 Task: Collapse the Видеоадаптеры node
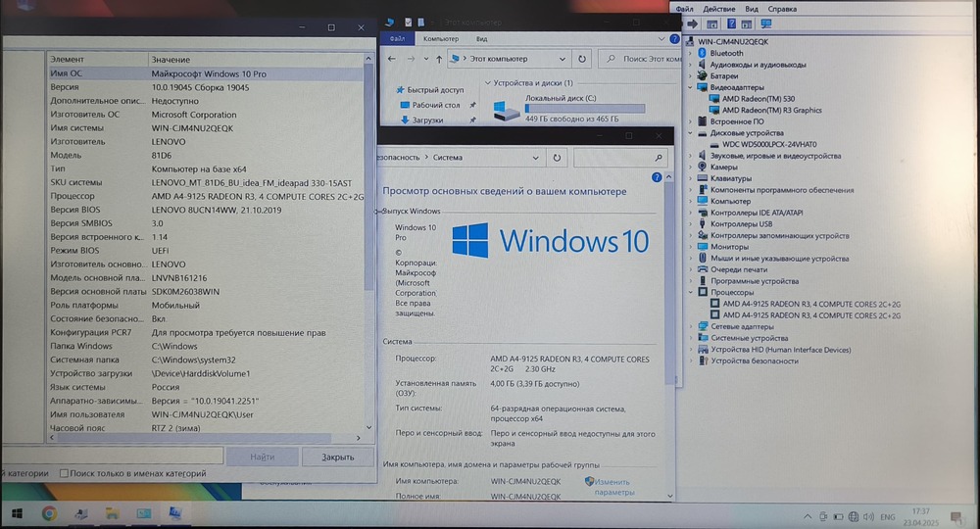[690, 87]
